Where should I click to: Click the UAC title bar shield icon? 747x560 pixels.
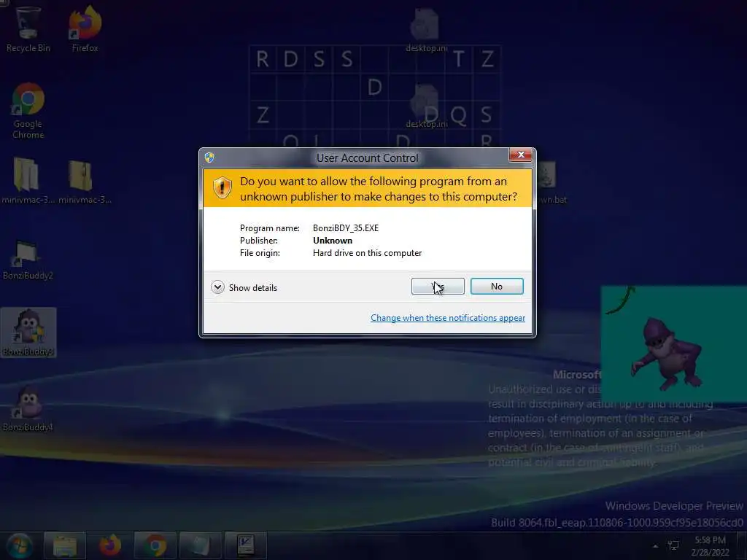(209, 157)
